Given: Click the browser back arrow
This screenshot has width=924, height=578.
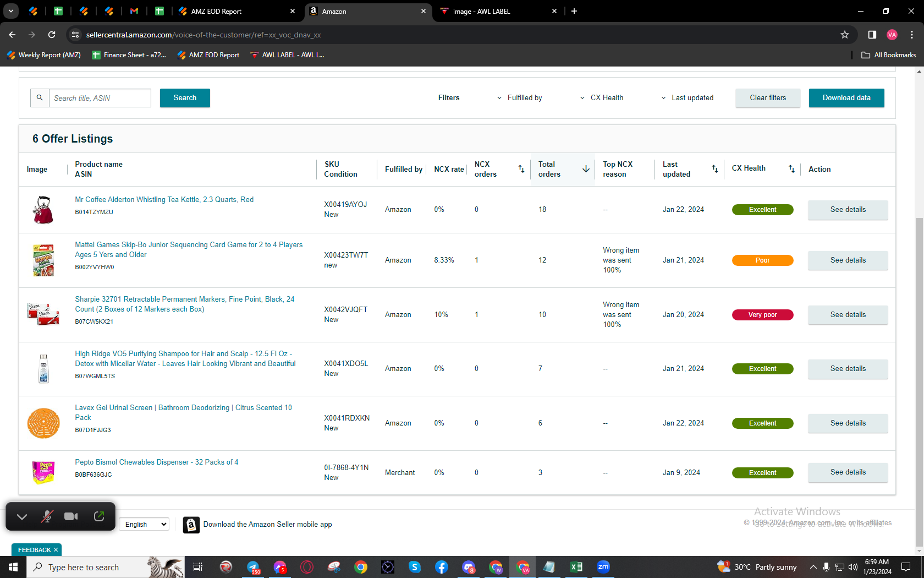Looking at the screenshot, I should tap(12, 35).
